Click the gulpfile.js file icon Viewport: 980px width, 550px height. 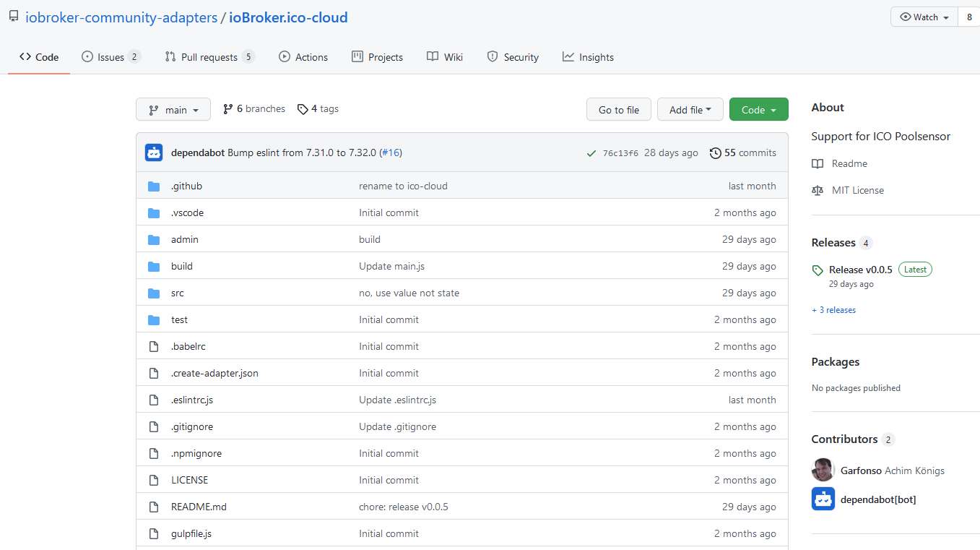(154, 534)
